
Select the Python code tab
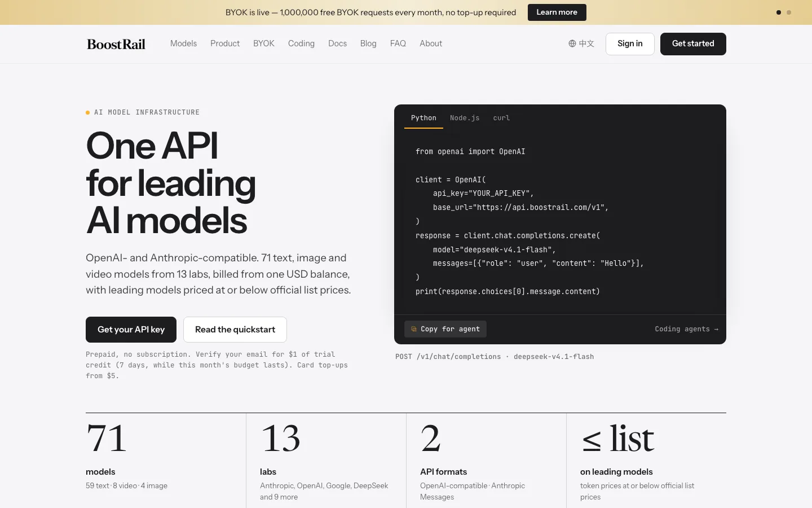pos(423,118)
